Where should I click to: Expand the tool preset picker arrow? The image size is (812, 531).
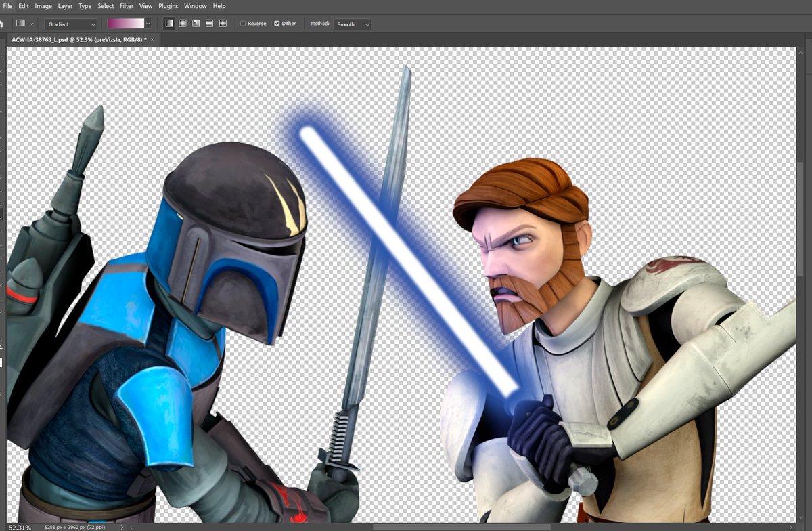pos(31,24)
